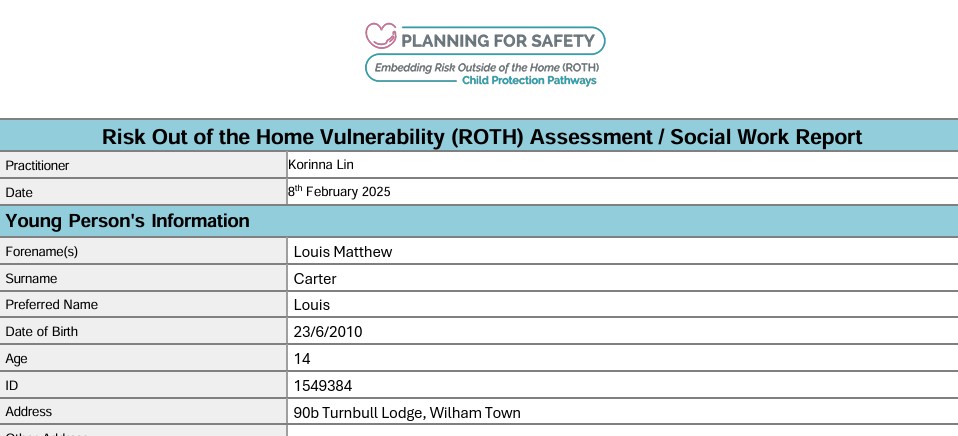
Task: Click the ROTH Assessment report title header
Action: tap(482, 137)
